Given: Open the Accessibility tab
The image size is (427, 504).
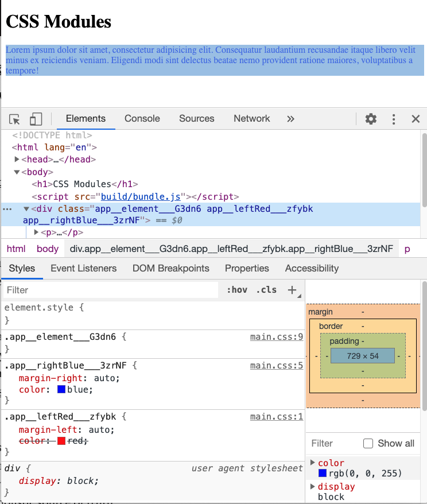Looking at the screenshot, I should point(312,269).
